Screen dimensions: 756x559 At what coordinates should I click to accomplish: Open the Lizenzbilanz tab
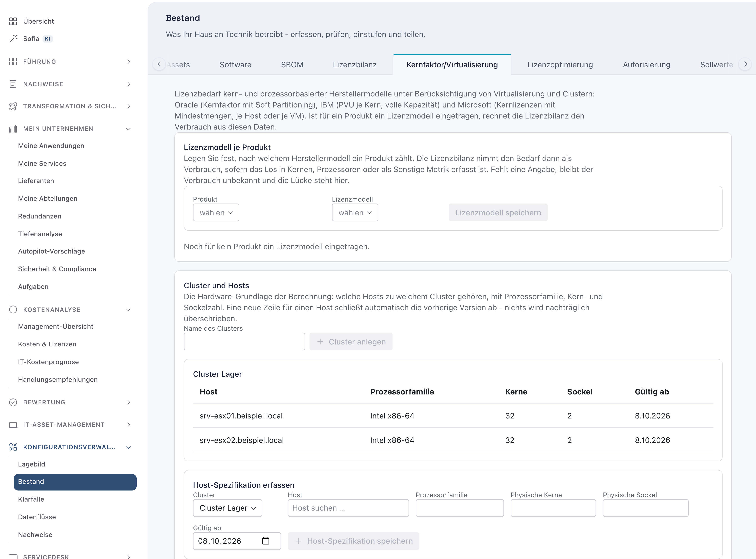[355, 65]
